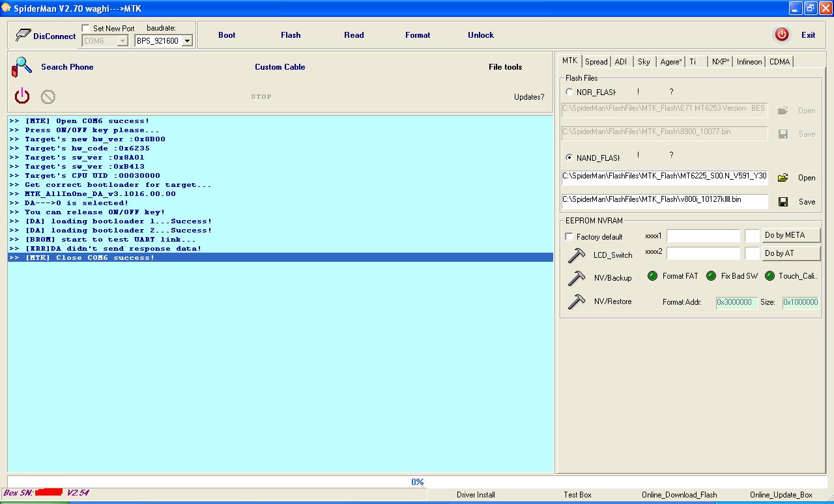The height and width of the screenshot is (504, 834).
Task: Toggle the Touch_Cali green indicator
Action: (x=769, y=276)
